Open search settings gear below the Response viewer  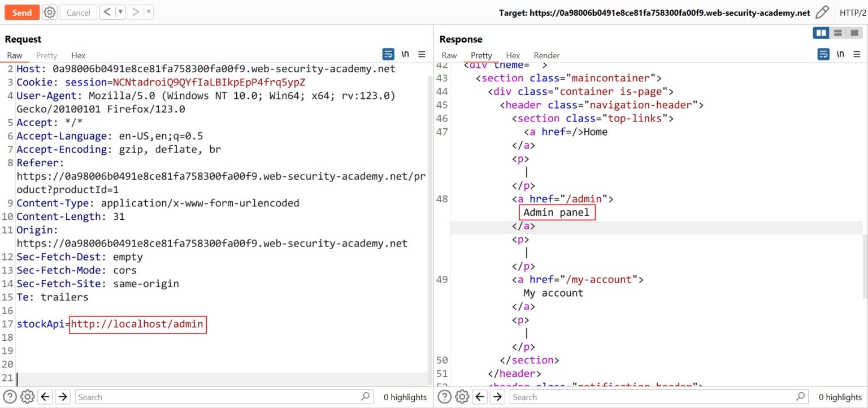tap(463, 397)
